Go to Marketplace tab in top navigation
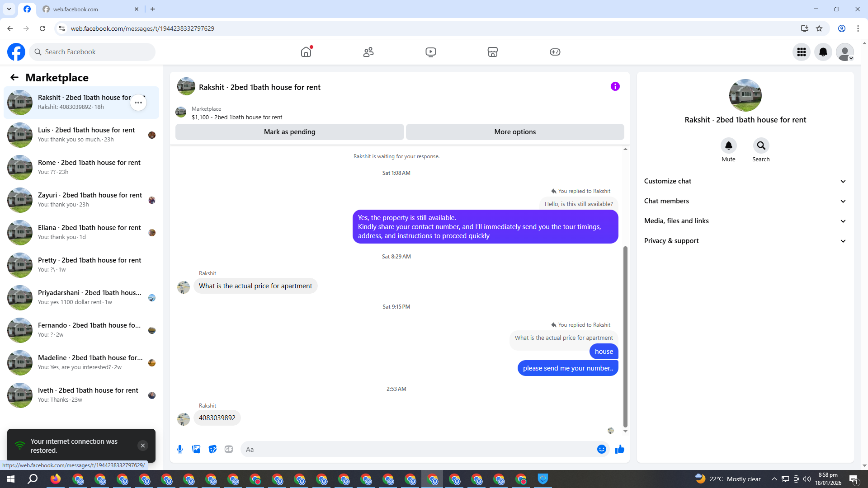 492,52
